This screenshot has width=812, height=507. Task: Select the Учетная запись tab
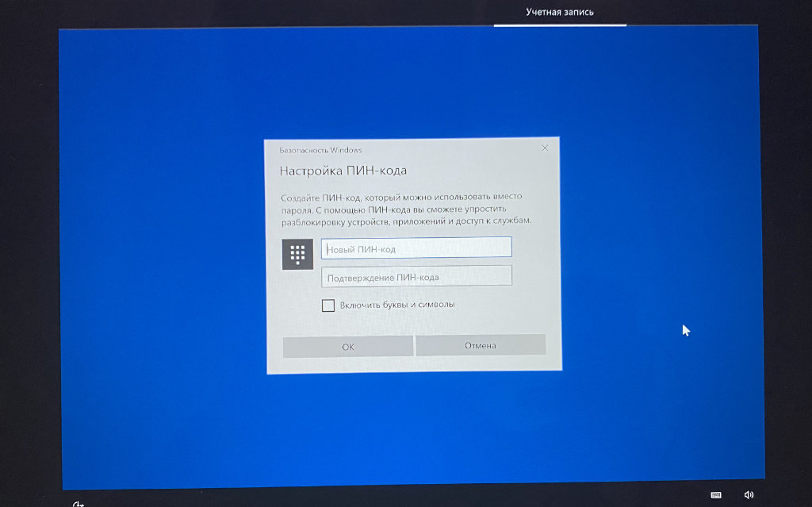560,12
